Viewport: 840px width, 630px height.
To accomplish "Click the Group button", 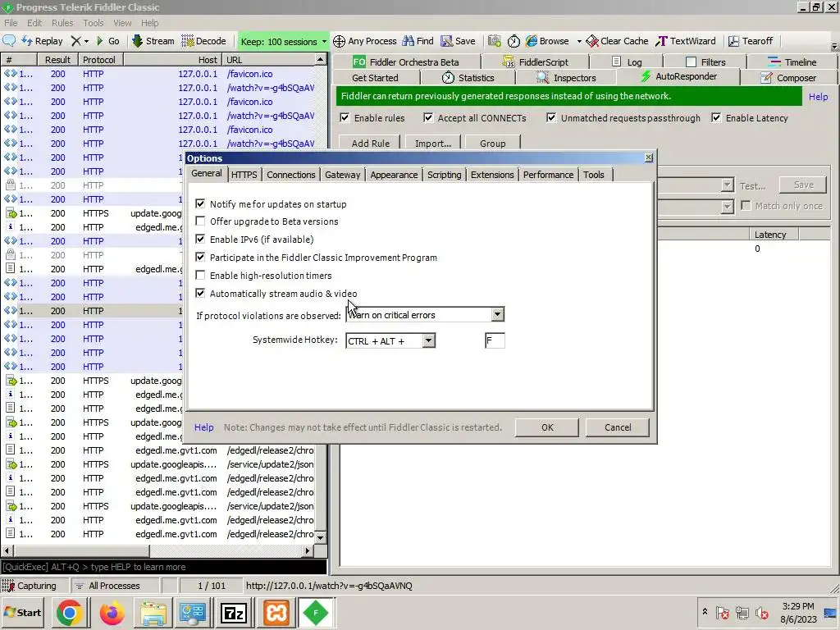I will 493,143.
